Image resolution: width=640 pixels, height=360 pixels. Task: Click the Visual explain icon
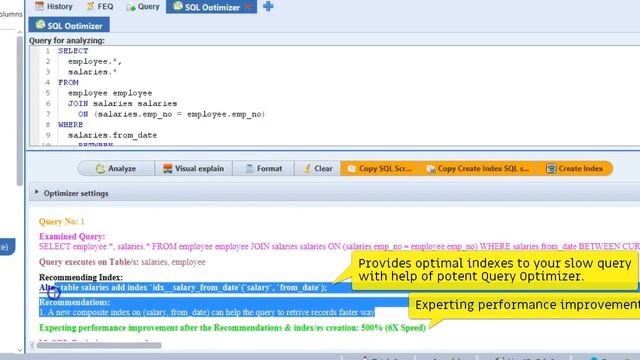click(167, 169)
